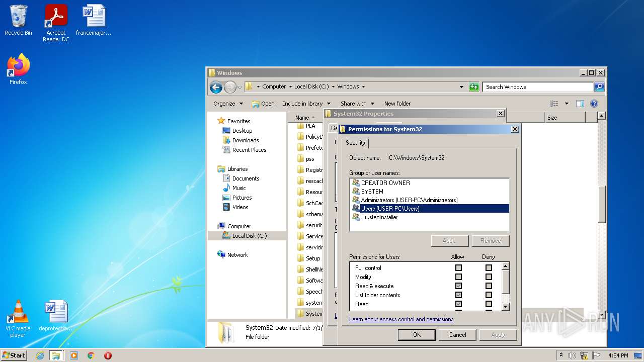Open Windows Media Player taskbar icon

74,355
